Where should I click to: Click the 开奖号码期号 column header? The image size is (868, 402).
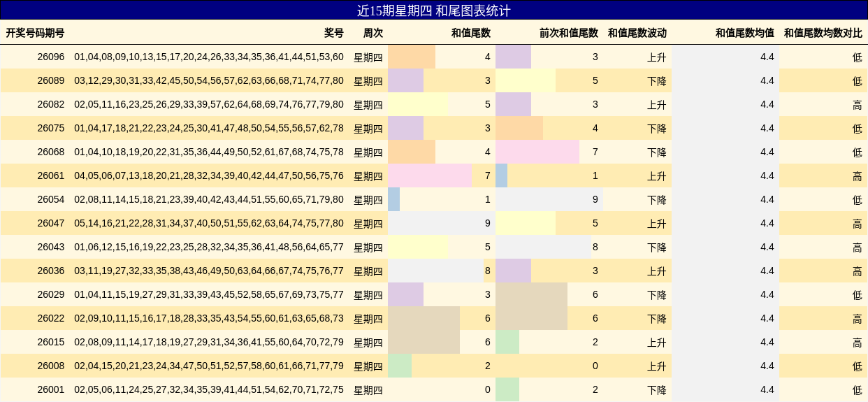tap(35, 33)
